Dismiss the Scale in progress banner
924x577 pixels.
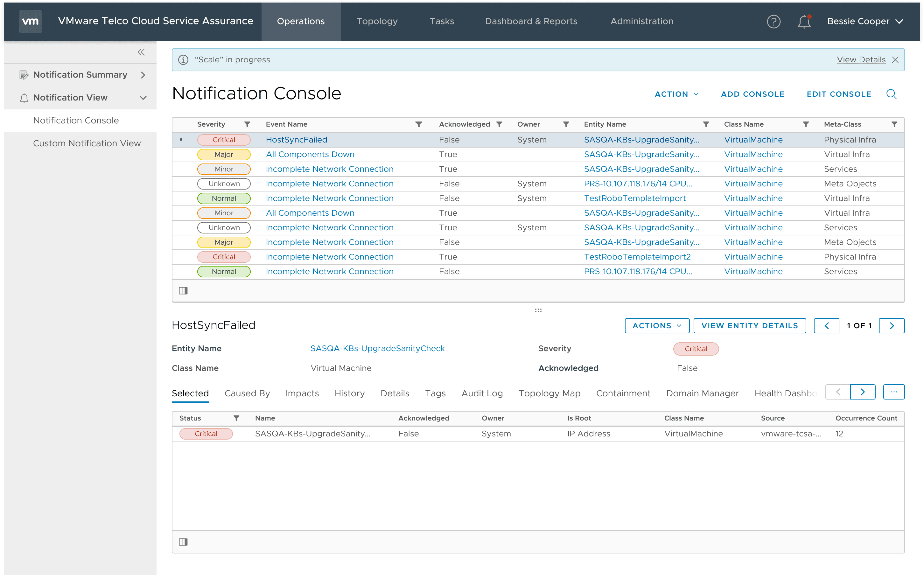point(895,60)
